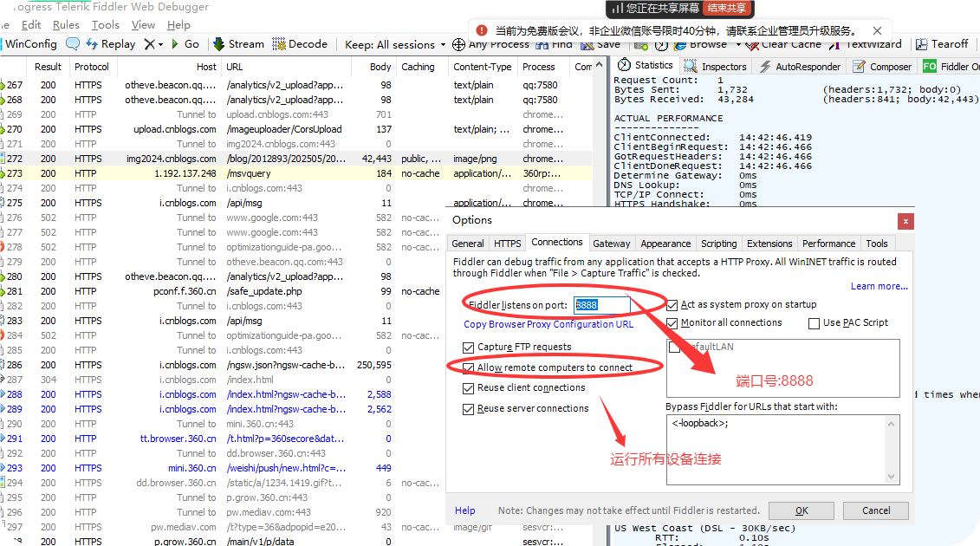
Task: Click the Browse Internet Explorer icon
Action: [680, 46]
